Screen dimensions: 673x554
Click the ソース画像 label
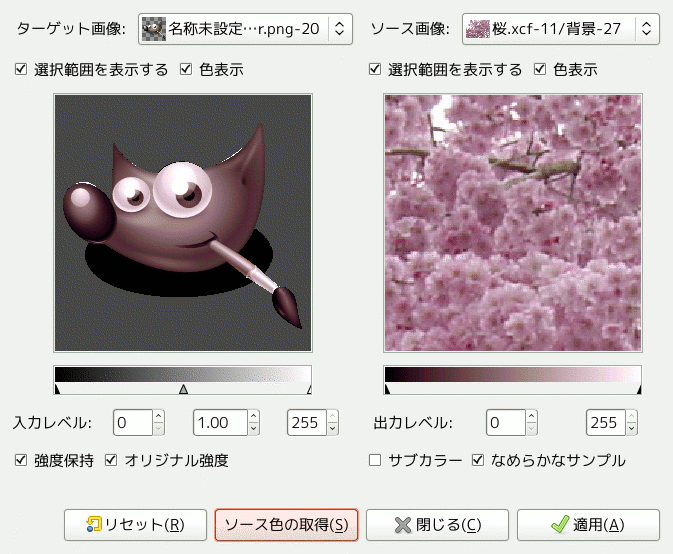[410, 29]
